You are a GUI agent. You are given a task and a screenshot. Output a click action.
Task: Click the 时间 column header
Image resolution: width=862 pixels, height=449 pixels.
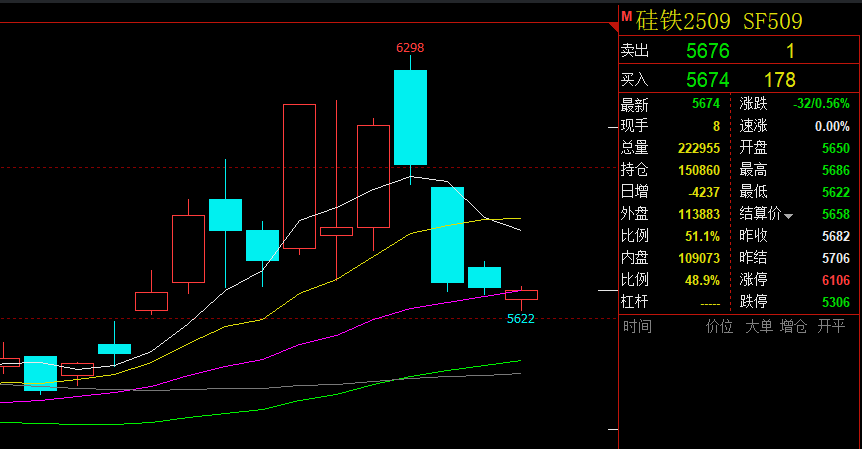[637, 326]
